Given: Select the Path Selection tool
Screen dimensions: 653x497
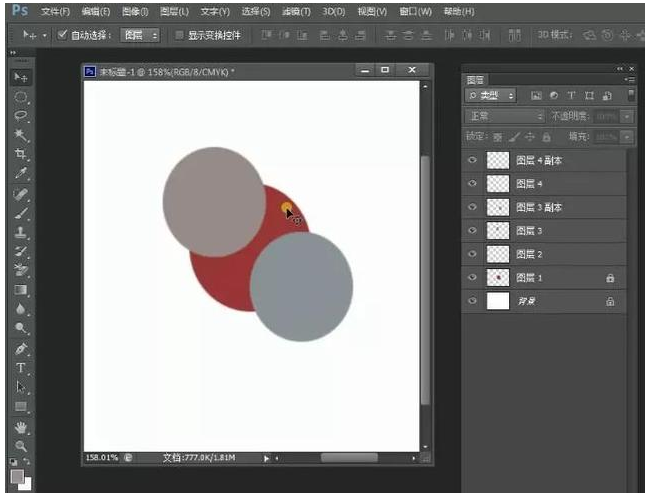Looking at the screenshot, I should pyautogui.click(x=20, y=387).
